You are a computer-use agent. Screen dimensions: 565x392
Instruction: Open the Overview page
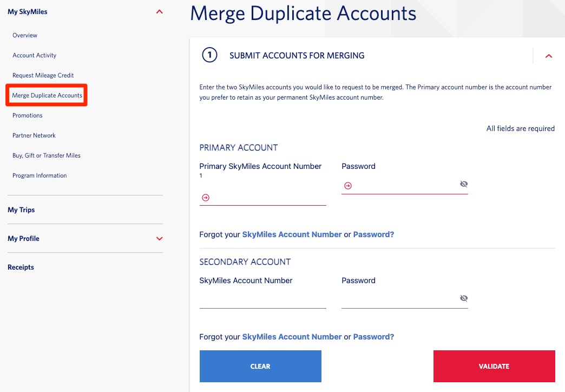pos(25,35)
